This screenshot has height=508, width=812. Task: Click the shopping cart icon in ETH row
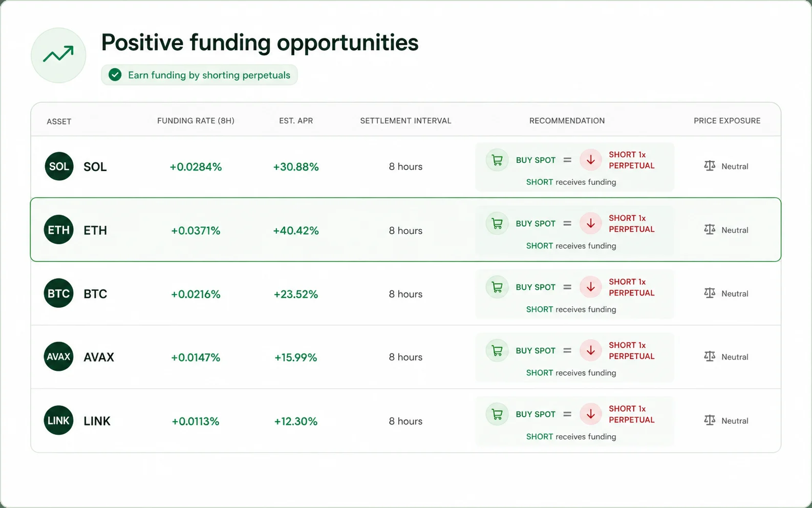pyautogui.click(x=497, y=223)
